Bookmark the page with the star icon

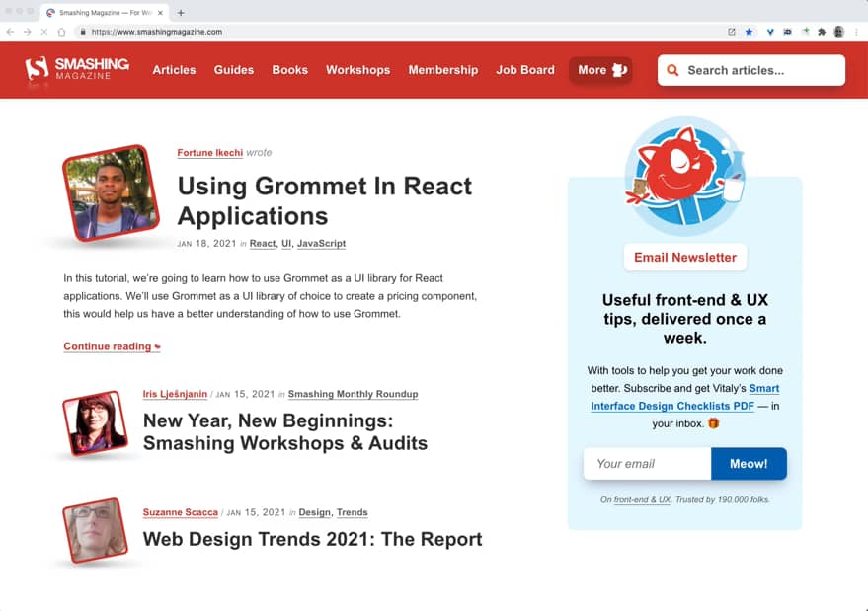click(749, 32)
